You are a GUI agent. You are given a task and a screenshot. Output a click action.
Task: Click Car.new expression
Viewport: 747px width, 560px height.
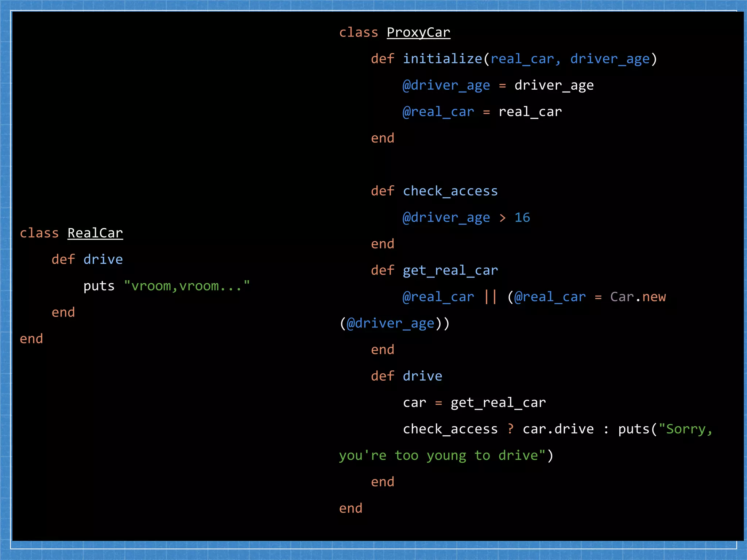tap(638, 297)
